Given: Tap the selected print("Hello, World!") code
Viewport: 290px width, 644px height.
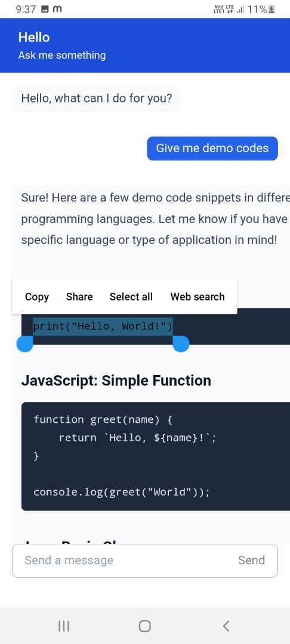Looking at the screenshot, I should coord(103,327).
